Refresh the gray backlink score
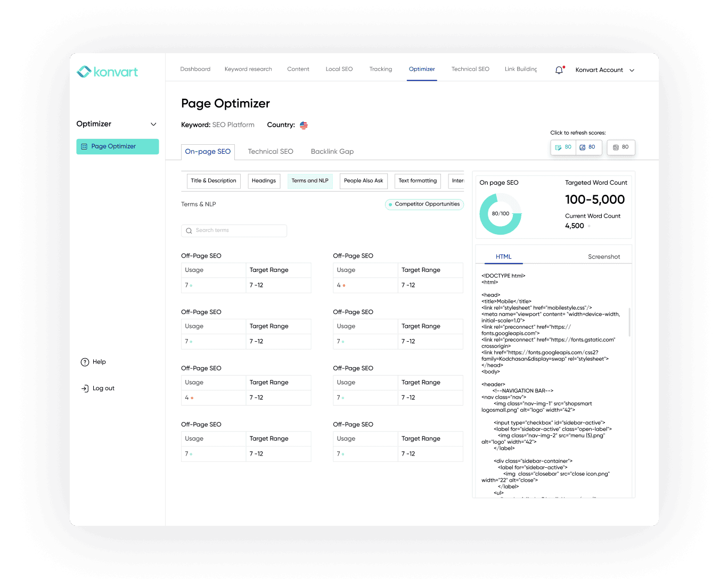728x579 pixels. [620, 147]
